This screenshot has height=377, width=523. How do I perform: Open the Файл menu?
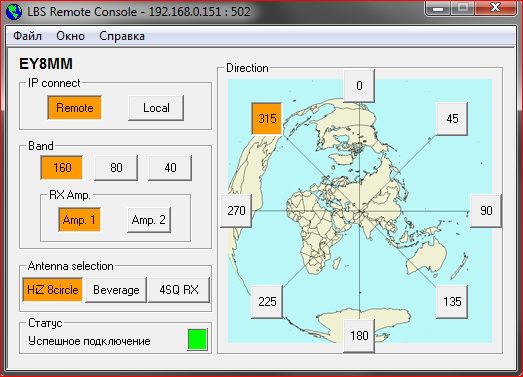click(27, 36)
